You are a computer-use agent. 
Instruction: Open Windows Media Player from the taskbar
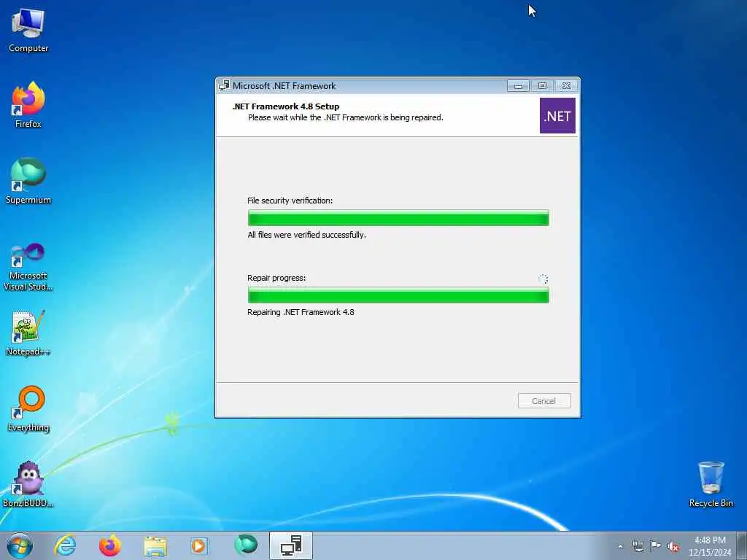(x=199, y=545)
